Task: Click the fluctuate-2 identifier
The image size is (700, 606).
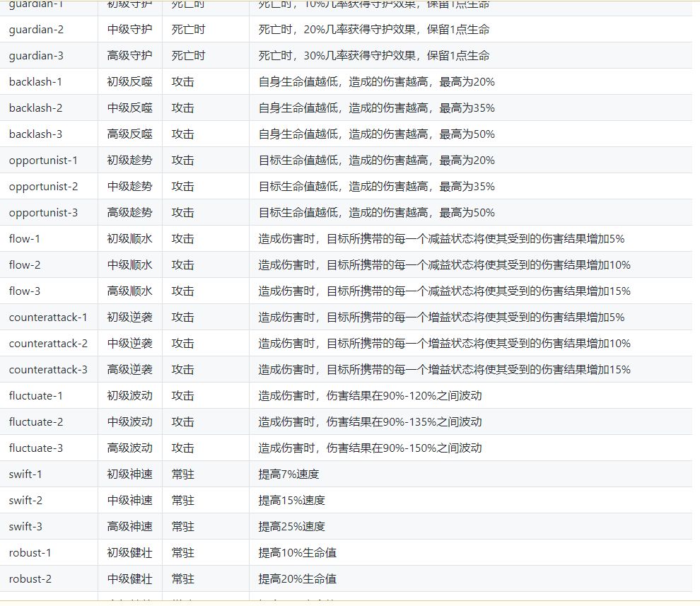Action: 36,421
